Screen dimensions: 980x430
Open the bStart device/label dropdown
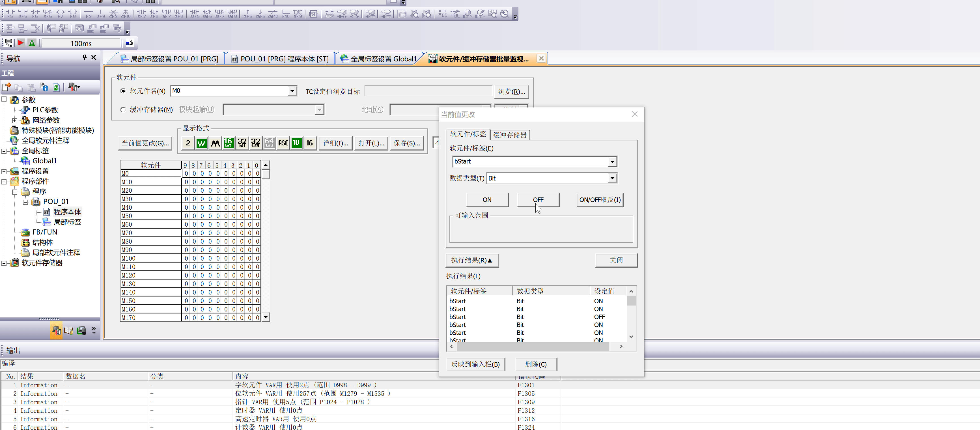612,162
